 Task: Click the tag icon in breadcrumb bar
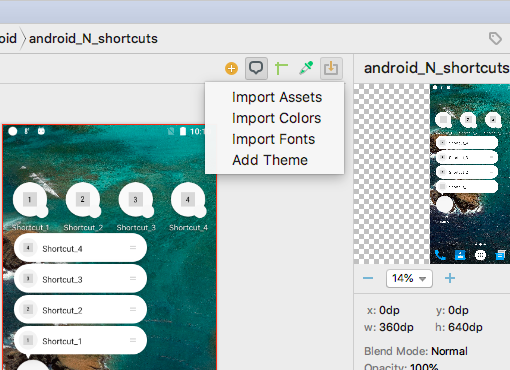pyautogui.click(x=495, y=39)
